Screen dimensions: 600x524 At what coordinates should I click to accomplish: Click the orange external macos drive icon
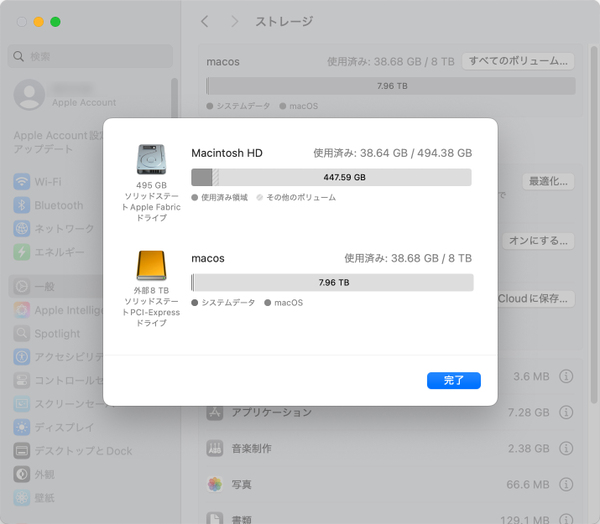(x=152, y=265)
